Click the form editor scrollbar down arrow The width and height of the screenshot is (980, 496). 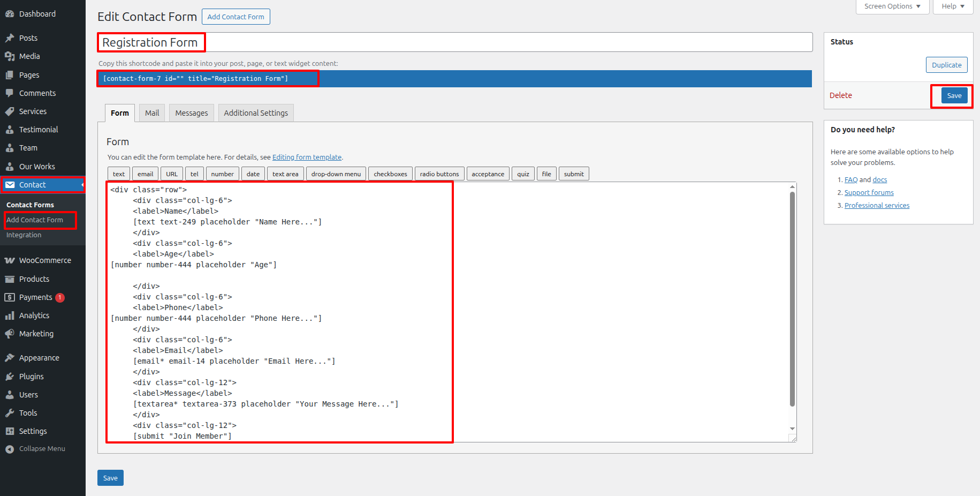(x=792, y=429)
